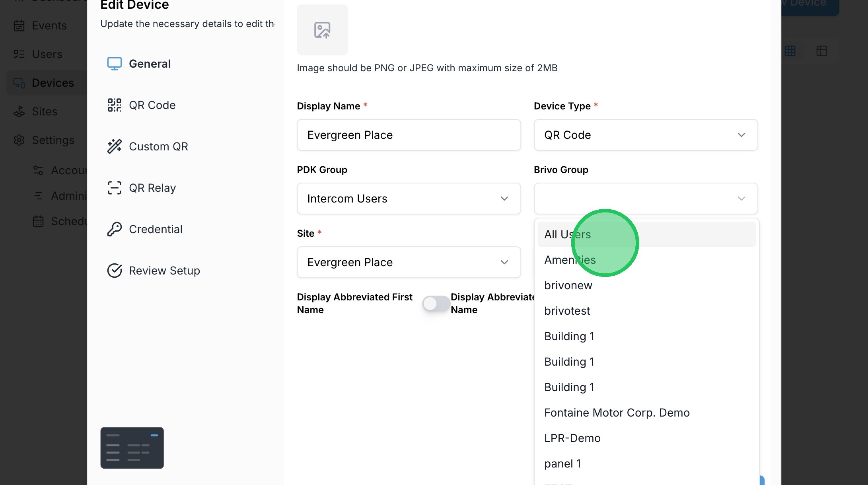868x485 pixels.
Task: Click the Review Setup checkmark icon
Action: pos(114,271)
